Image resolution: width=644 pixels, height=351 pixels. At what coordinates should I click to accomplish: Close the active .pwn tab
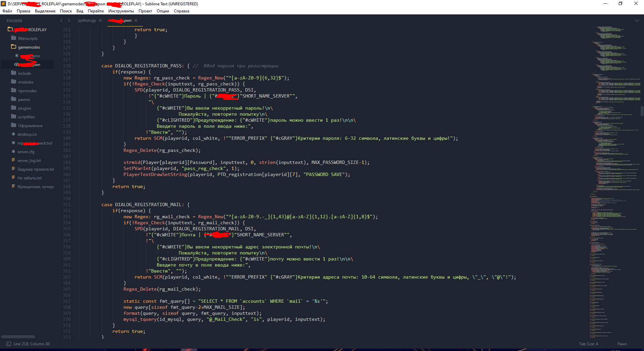[136, 20]
